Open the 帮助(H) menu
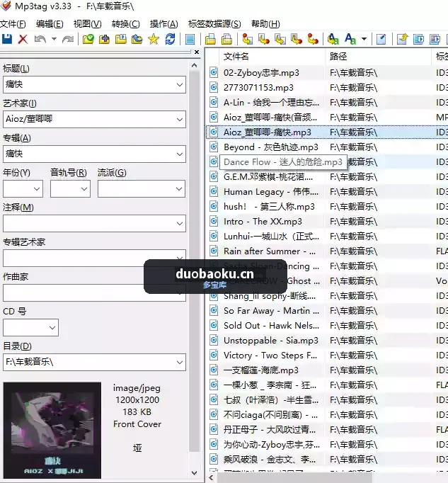448x483 pixels. coord(265,23)
